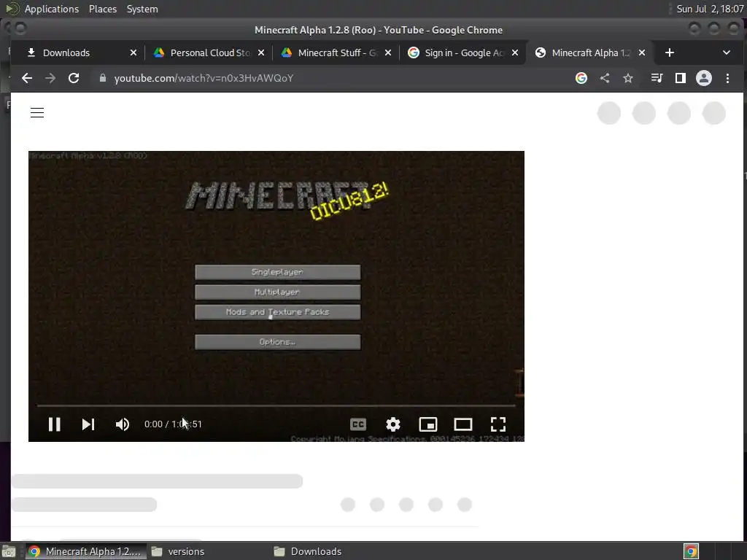The height and width of the screenshot is (560, 747).
Task: Click the address bar URL
Action: [204, 78]
